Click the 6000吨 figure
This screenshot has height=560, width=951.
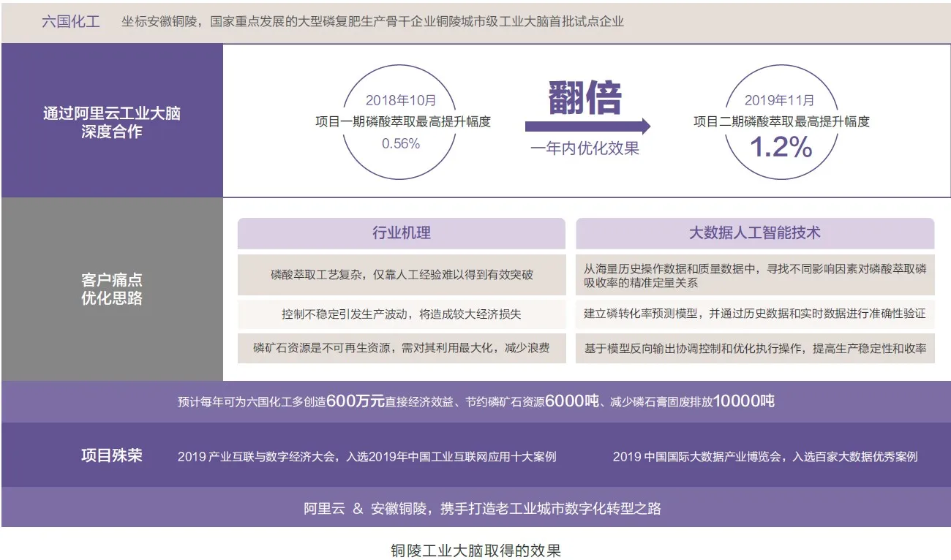coord(572,401)
